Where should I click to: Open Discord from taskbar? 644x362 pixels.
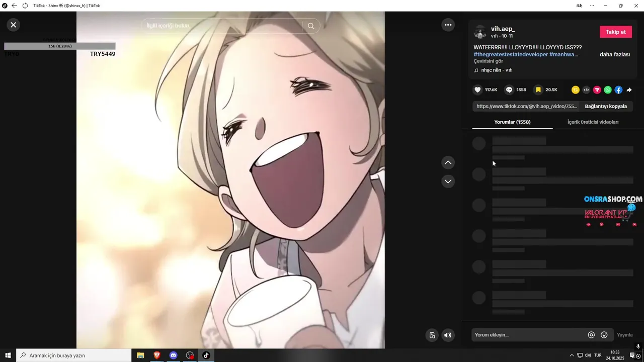pyautogui.click(x=174, y=355)
